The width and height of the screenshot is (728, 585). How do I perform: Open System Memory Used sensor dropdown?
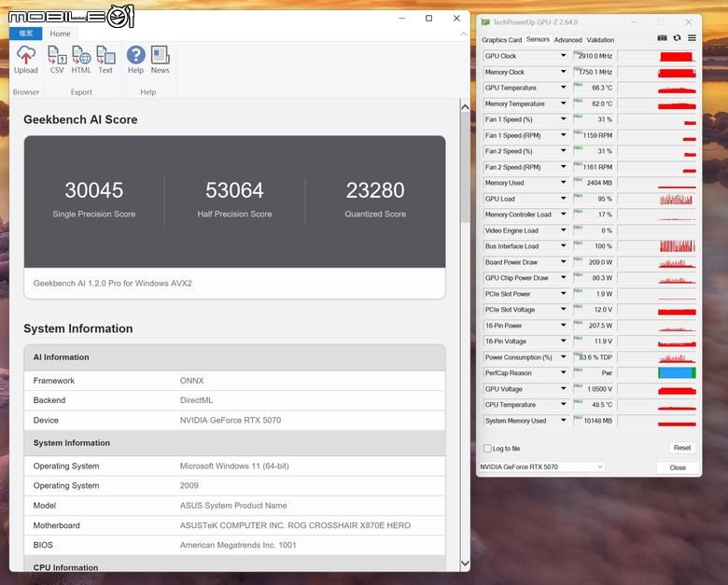(563, 420)
